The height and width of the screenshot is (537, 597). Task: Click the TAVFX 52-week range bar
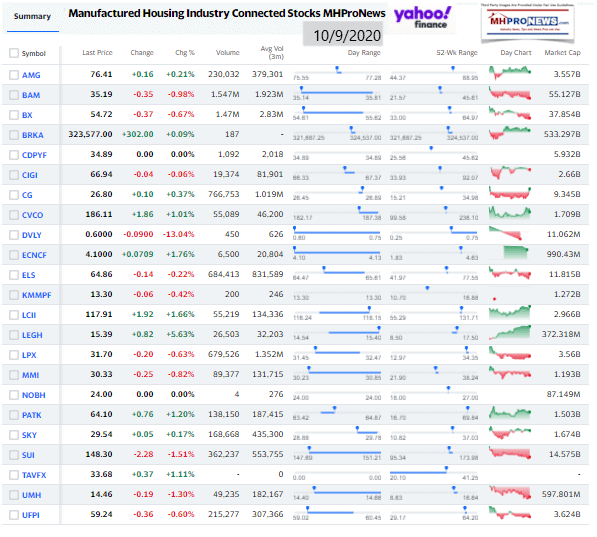434,474
